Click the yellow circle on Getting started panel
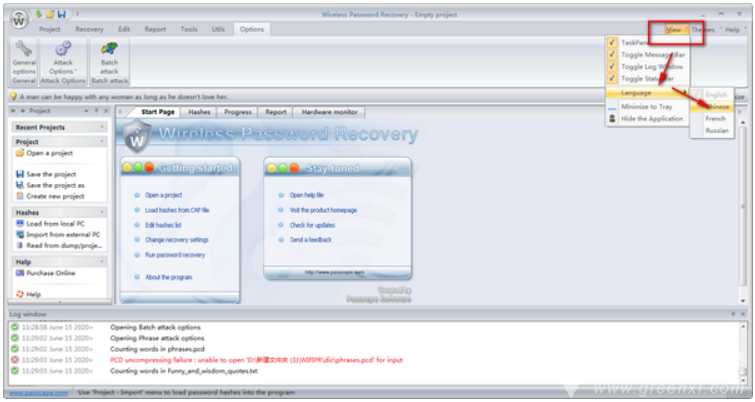Viewport: 755px width, 402px height. [x=127, y=168]
